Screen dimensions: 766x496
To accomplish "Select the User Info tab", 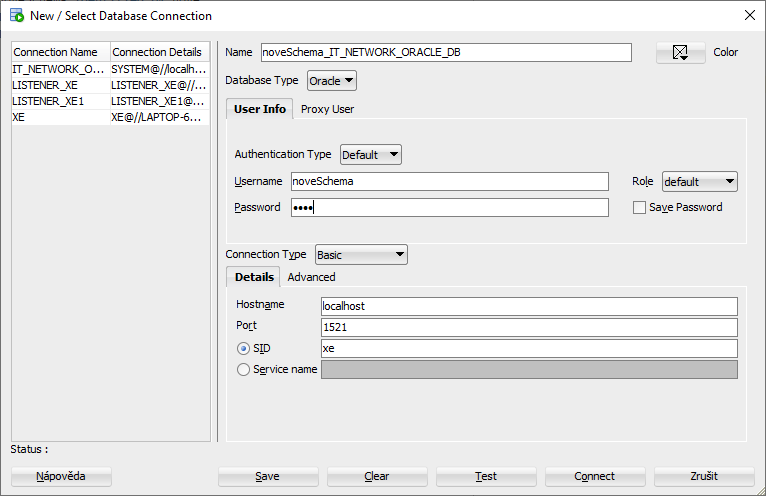I will (260, 109).
